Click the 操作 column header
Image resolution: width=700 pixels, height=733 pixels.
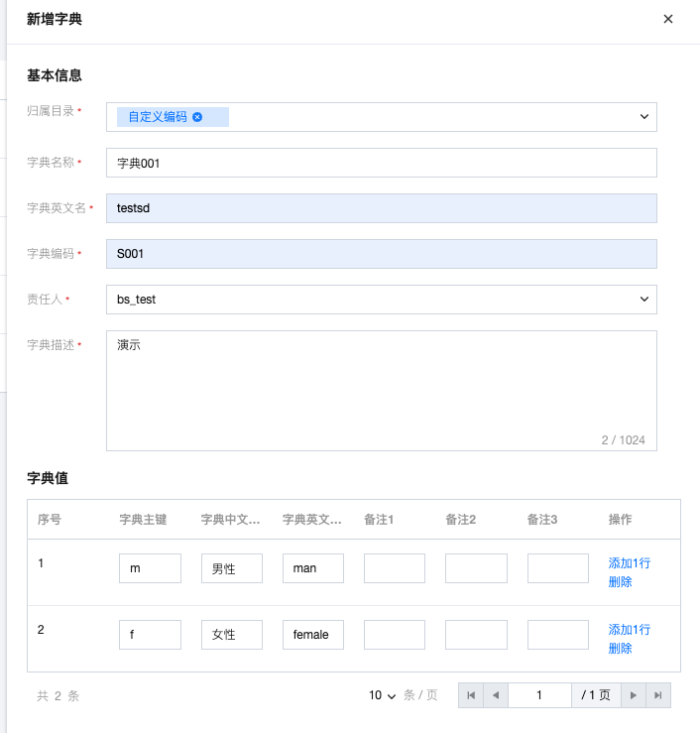[x=620, y=520]
